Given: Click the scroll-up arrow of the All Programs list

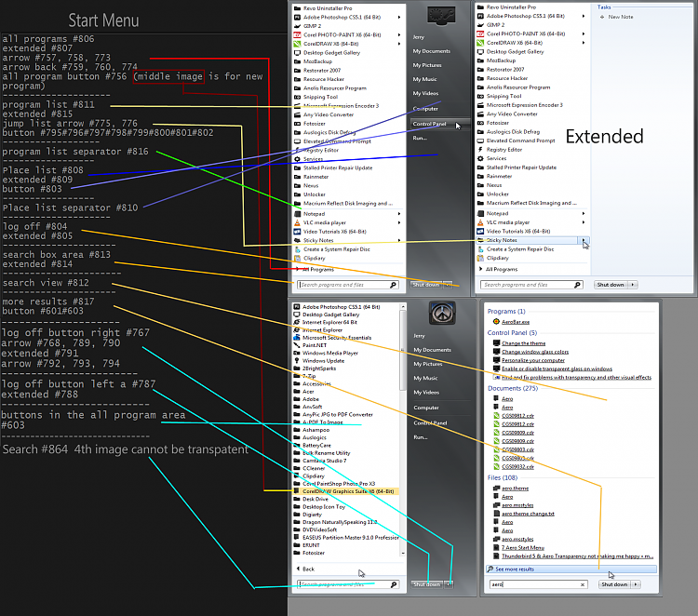Looking at the screenshot, I should [x=402, y=307].
